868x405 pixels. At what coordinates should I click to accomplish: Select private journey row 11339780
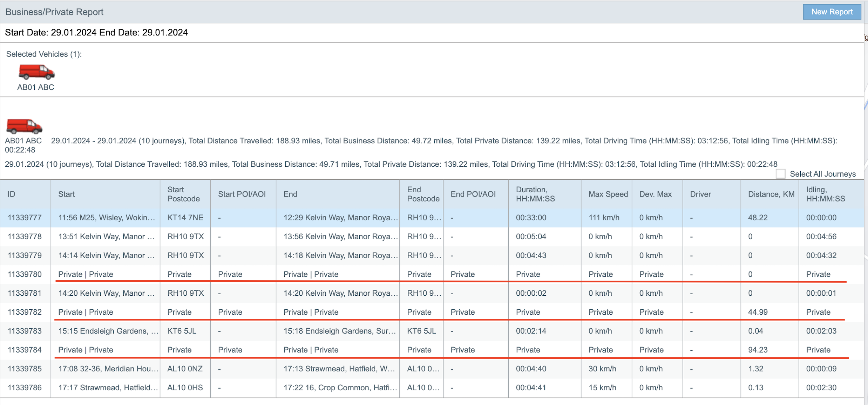tap(25, 274)
